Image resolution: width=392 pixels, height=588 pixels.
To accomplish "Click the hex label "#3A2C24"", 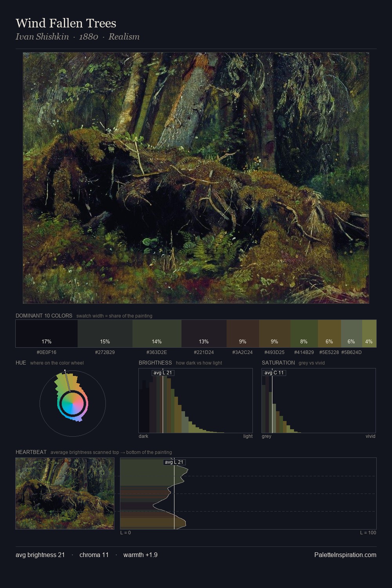I will click(x=243, y=352).
